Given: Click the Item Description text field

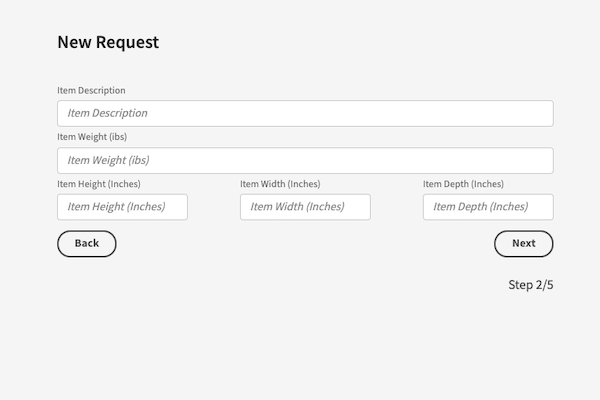Looking at the screenshot, I should 305,113.
